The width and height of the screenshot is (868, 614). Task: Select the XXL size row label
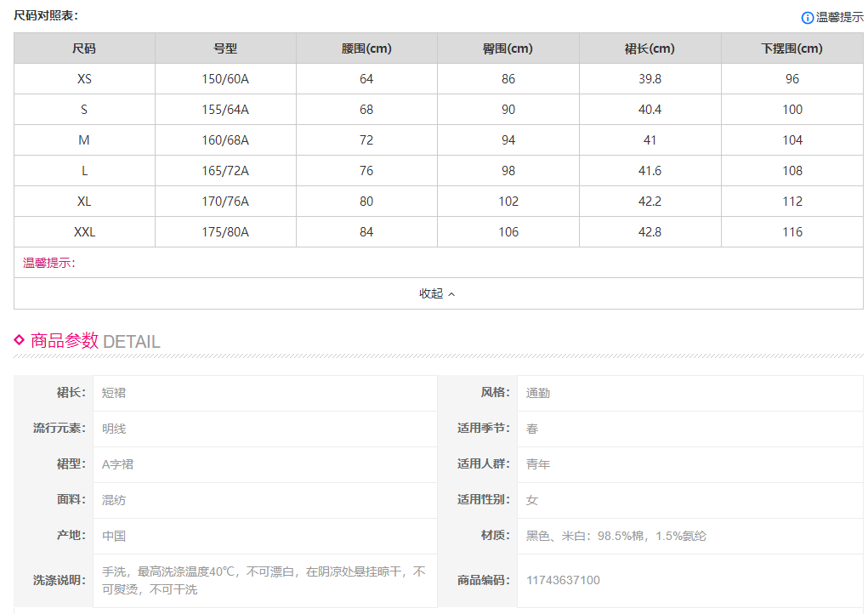(84, 232)
